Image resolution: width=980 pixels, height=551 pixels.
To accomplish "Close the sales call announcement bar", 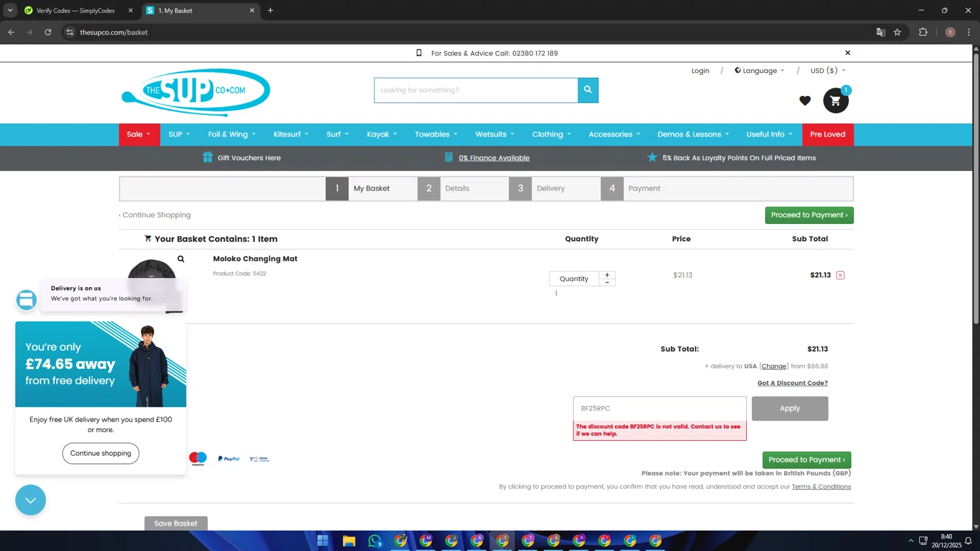I will pyautogui.click(x=847, y=53).
